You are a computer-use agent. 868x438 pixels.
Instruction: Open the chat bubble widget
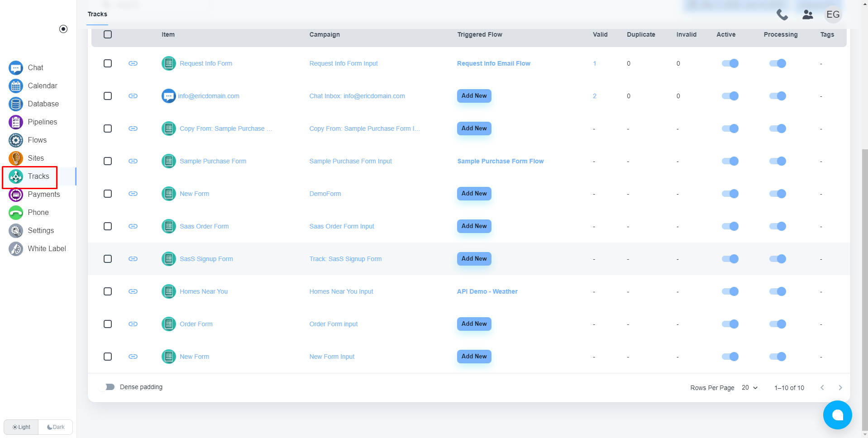click(x=837, y=414)
